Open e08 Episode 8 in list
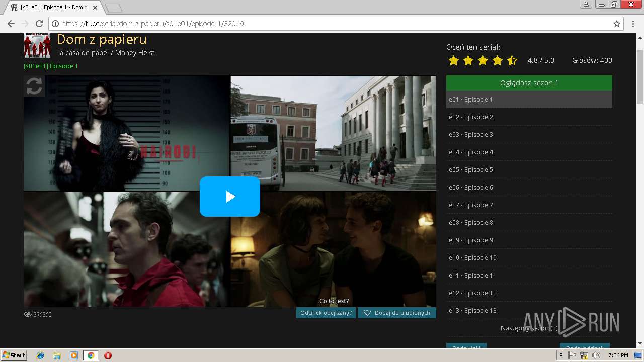 529,222
